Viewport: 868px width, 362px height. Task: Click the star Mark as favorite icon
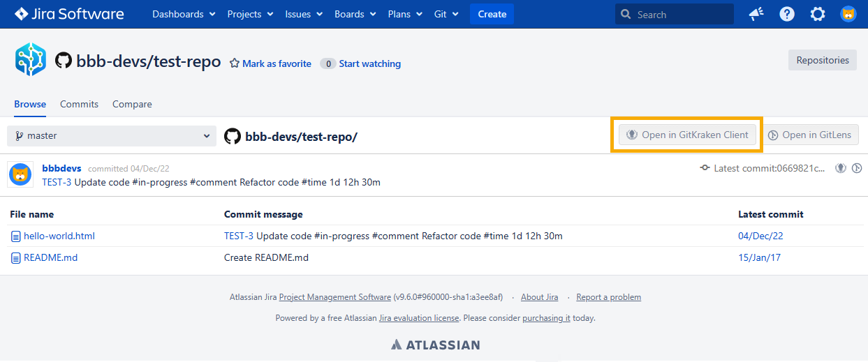235,63
